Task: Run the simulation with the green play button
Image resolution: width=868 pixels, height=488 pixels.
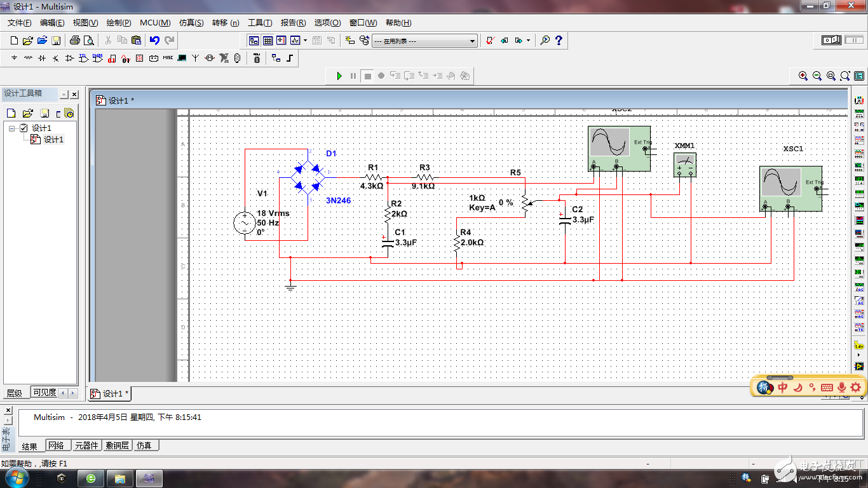Action: 339,76
